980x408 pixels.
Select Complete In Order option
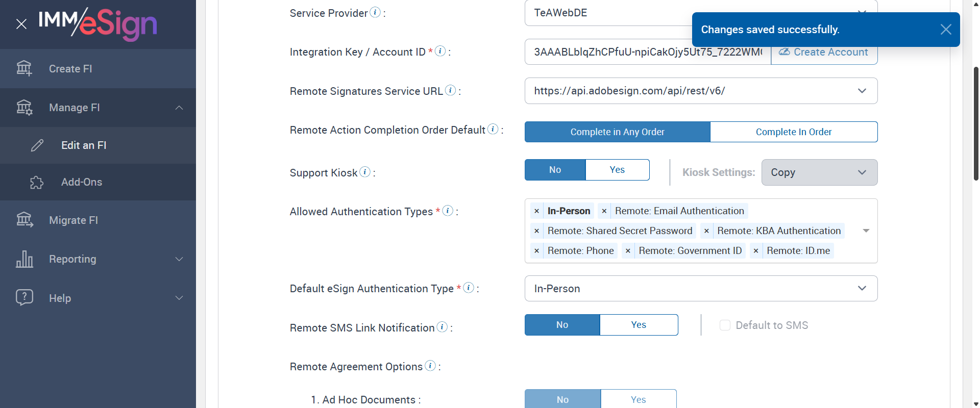click(793, 132)
